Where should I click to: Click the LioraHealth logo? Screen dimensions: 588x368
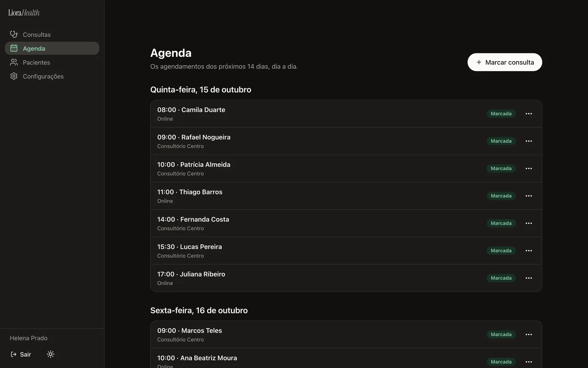click(24, 13)
